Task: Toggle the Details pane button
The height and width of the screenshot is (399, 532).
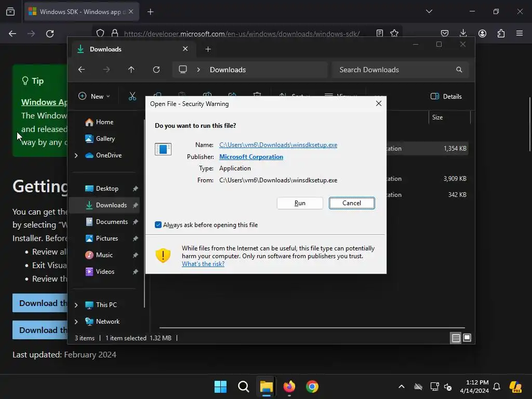Action: click(x=446, y=96)
